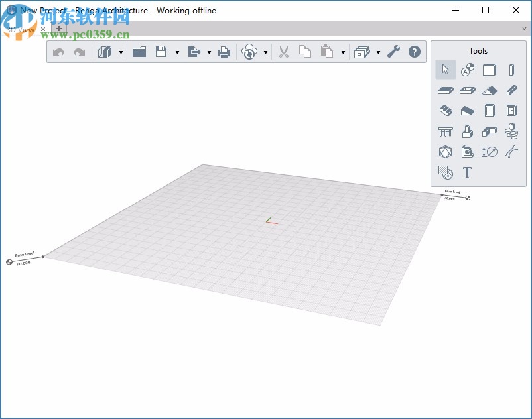Select the Hatch tool

tap(446, 173)
